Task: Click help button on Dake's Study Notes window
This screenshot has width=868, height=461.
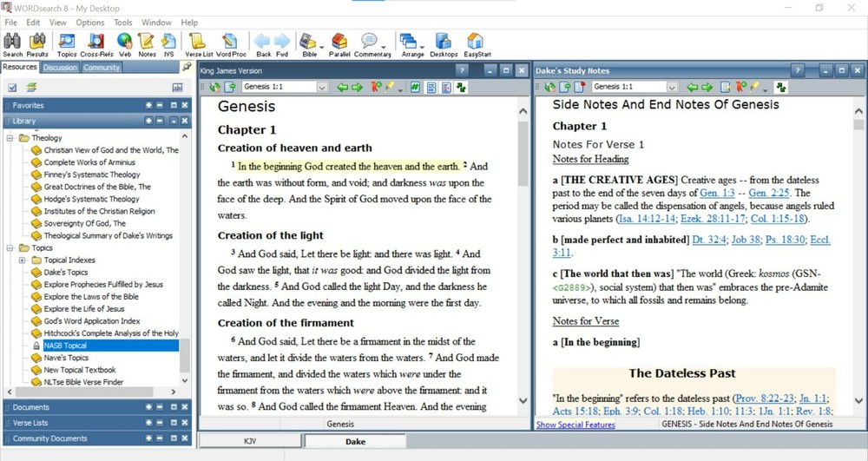Action: (797, 70)
